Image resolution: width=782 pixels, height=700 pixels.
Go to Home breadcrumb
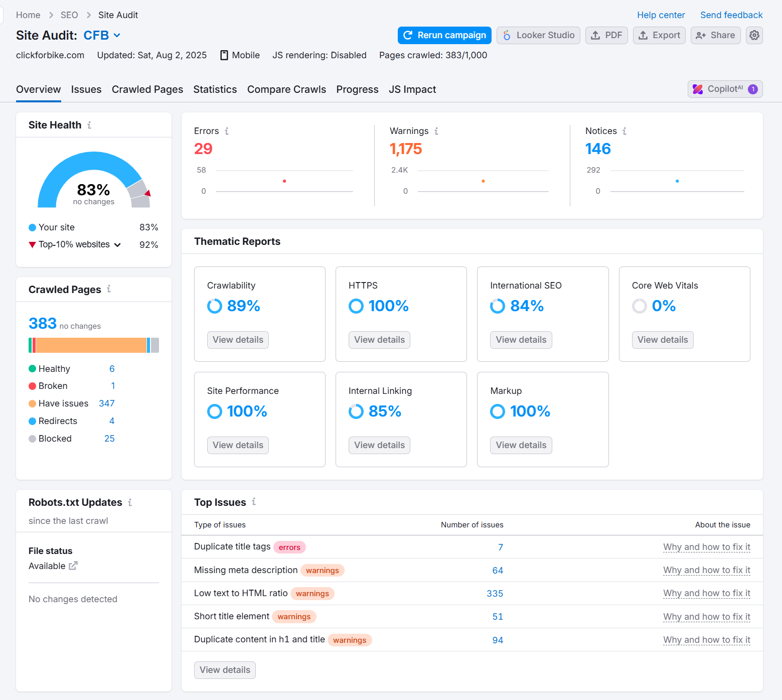[x=28, y=15]
